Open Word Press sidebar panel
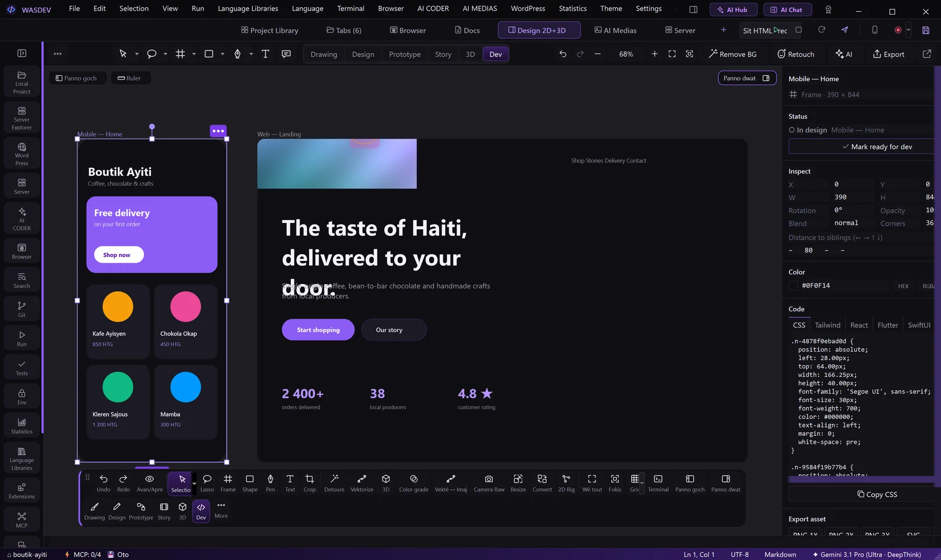941x560 pixels. click(22, 155)
